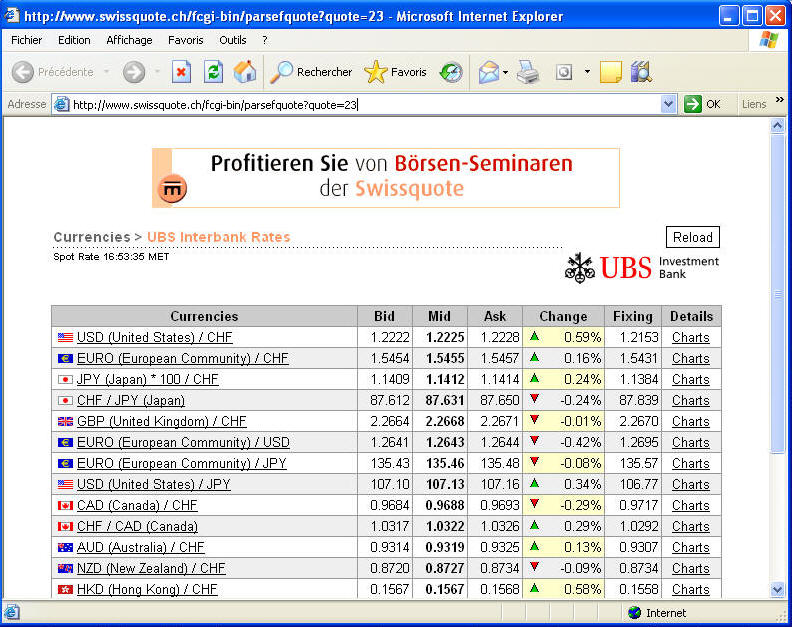792x627 pixels.
Task: Open the USD (United States) / CHF link
Action: (155, 337)
